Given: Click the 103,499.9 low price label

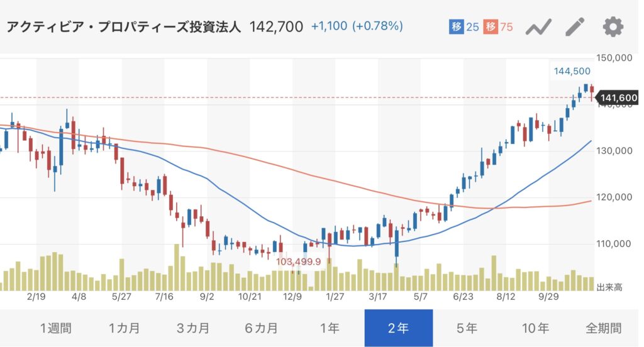Looking at the screenshot, I should coord(299,262).
